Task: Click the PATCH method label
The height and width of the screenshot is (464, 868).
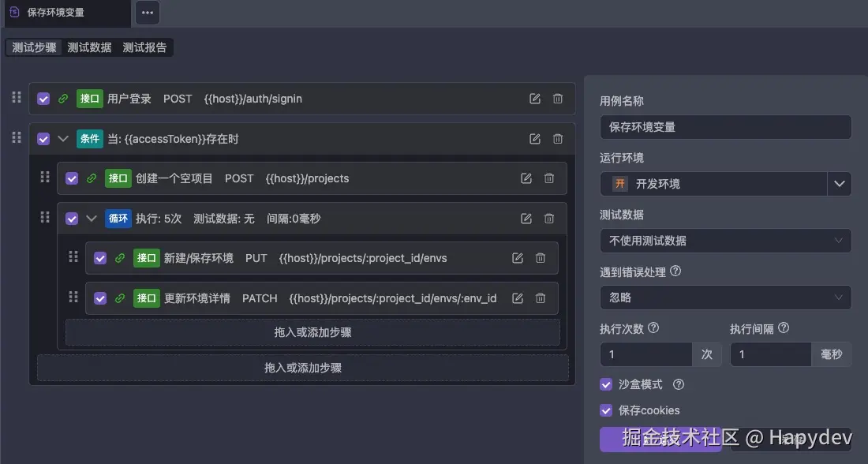Action: [x=260, y=298]
